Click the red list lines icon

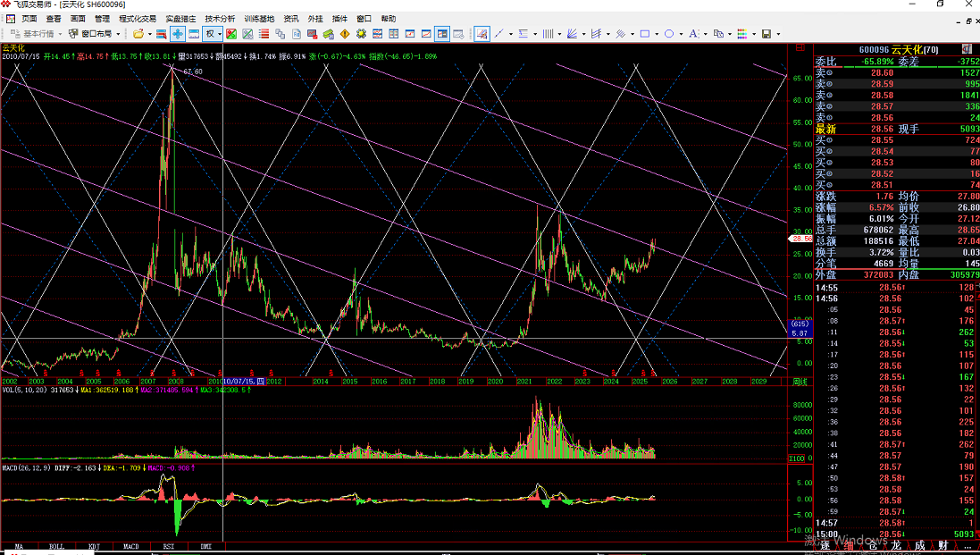click(x=264, y=34)
